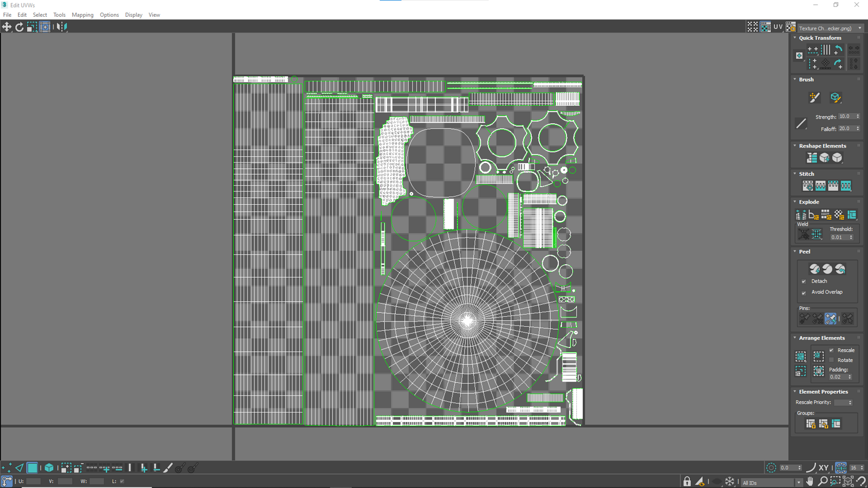Click the Quick Transform pivot button

tap(799, 56)
